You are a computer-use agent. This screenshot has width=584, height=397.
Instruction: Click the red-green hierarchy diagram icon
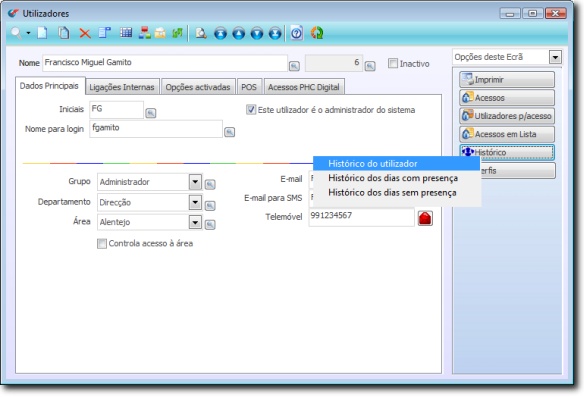tap(145, 33)
